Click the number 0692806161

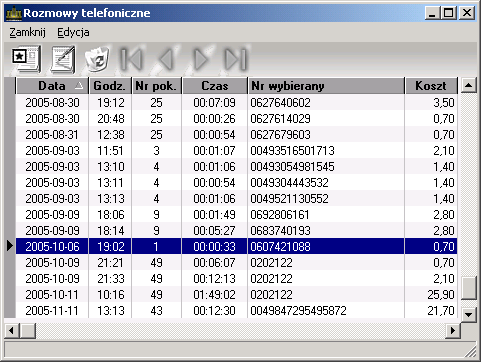tap(280, 214)
